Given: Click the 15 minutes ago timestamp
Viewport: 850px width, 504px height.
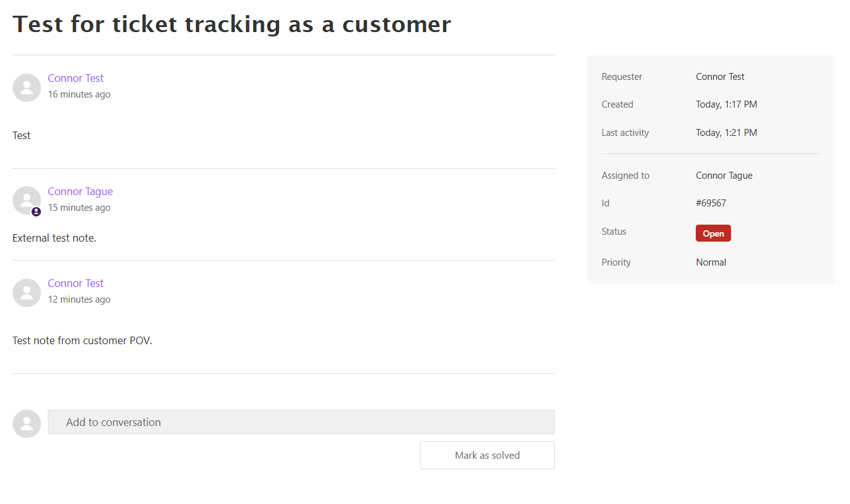Looking at the screenshot, I should click(x=79, y=208).
